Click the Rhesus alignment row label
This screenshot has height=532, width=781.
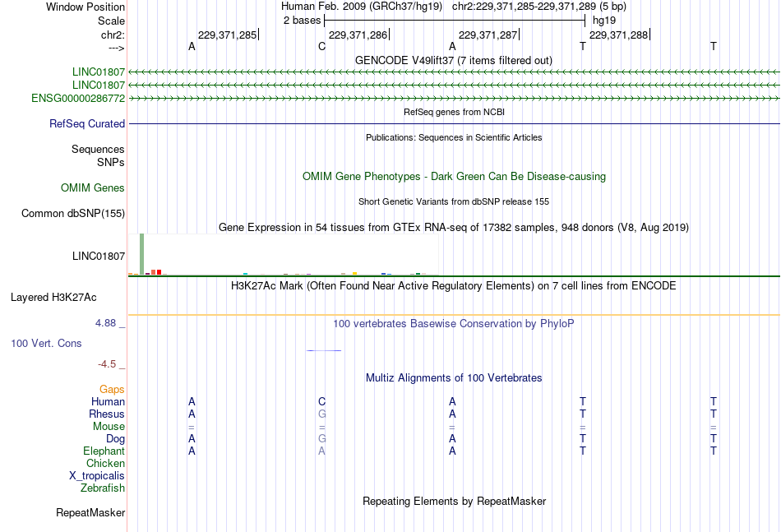(107, 414)
